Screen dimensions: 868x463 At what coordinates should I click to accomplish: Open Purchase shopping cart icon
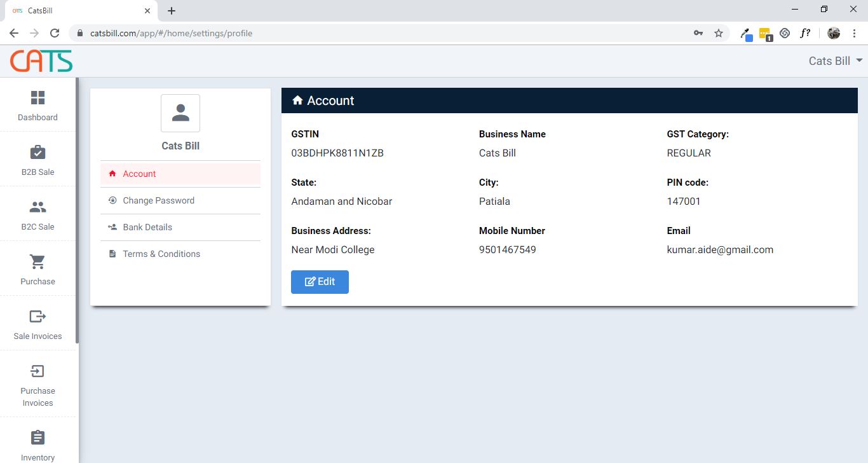[x=37, y=261]
